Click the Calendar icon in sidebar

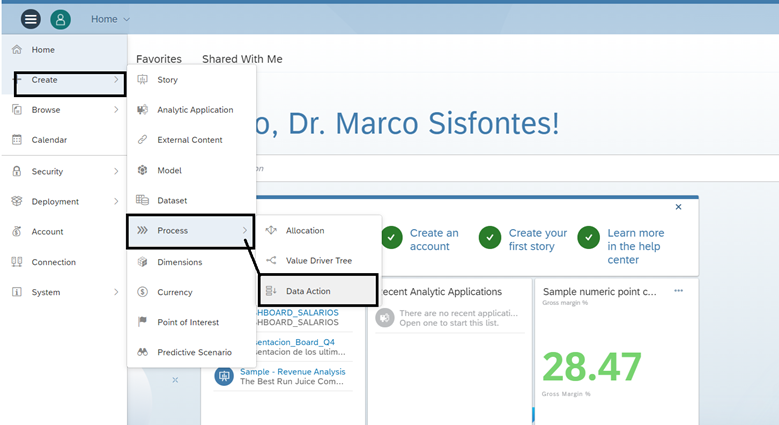17,140
